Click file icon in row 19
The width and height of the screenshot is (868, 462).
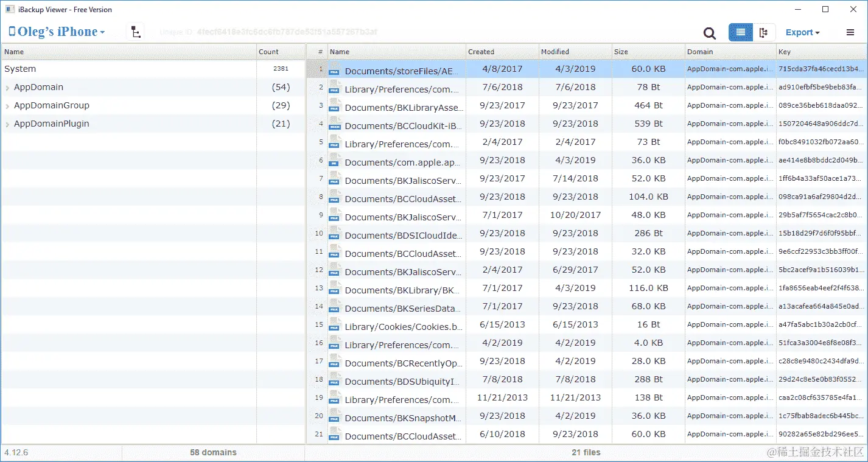pyautogui.click(x=335, y=397)
